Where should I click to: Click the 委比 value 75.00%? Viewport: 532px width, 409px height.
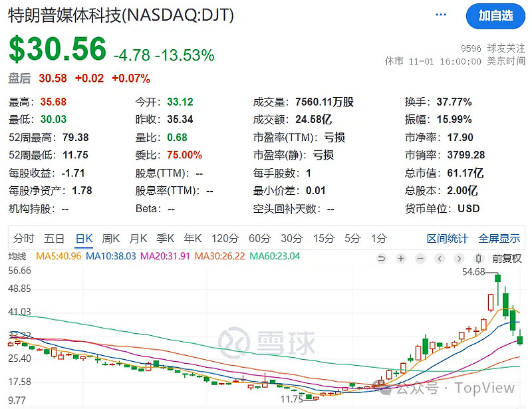click(x=185, y=155)
